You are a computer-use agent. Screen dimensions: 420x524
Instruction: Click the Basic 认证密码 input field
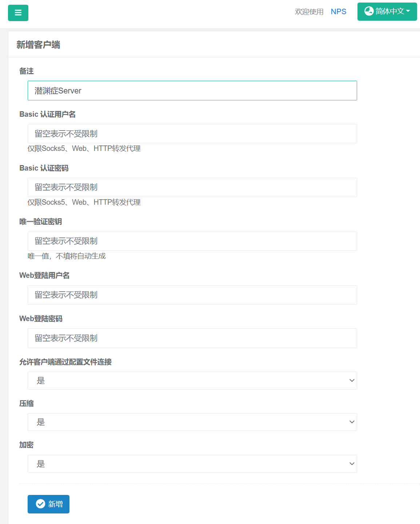click(192, 187)
